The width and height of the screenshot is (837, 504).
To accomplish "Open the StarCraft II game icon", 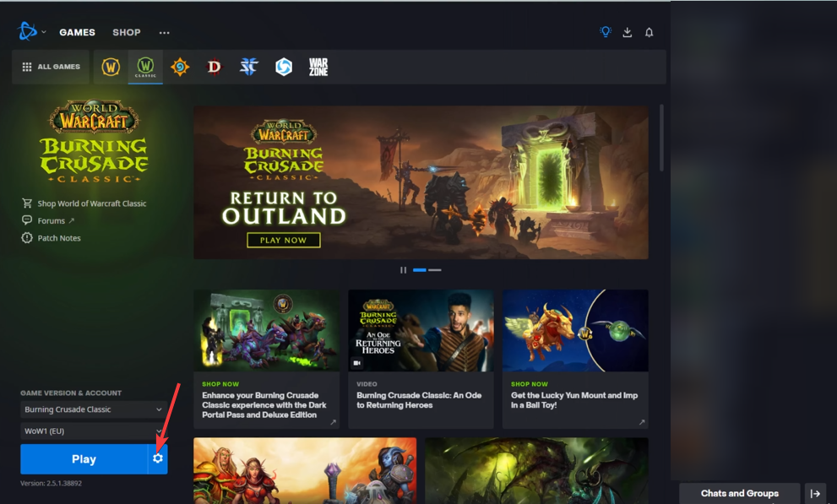I will (x=249, y=68).
